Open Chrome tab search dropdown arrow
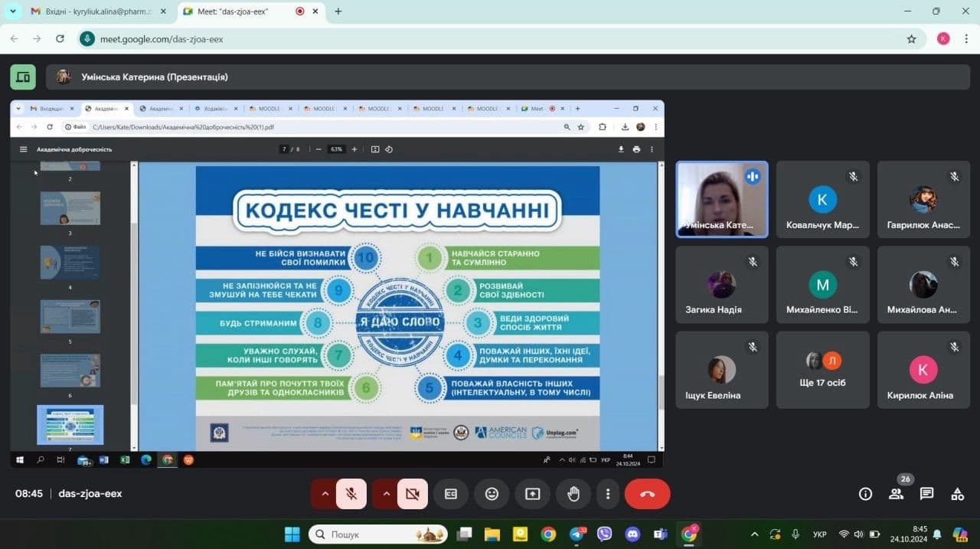 [12, 11]
